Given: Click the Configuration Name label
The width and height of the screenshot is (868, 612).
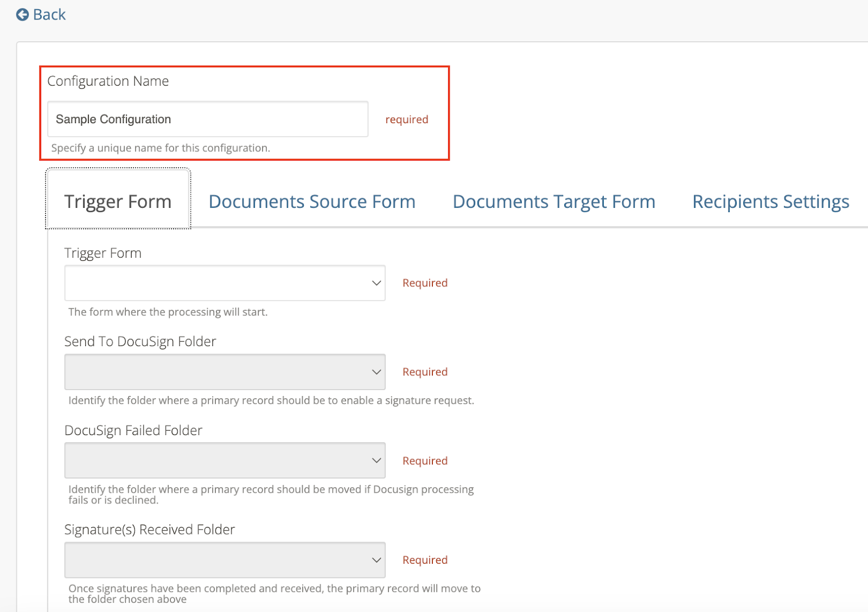Looking at the screenshot, I should tap(108, 81).
